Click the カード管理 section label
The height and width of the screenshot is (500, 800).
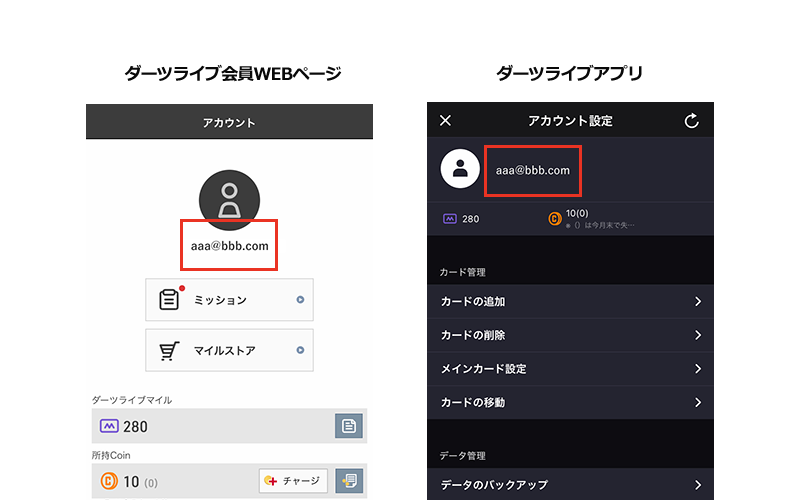tap(462, 272)
